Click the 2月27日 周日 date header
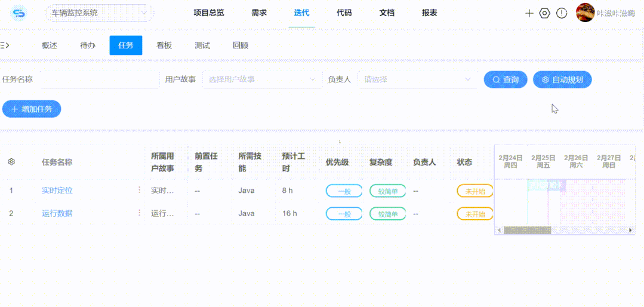644x307 pixels. (x=609, y=161)
